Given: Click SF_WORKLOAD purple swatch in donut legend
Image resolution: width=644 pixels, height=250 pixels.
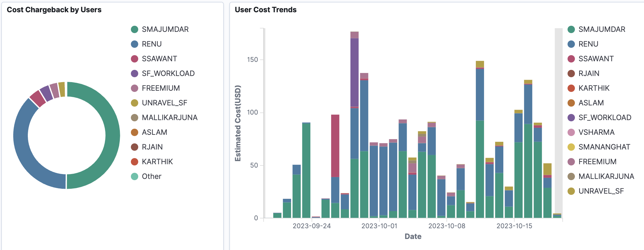Looking at the screenshot, I should click(135, 74).
